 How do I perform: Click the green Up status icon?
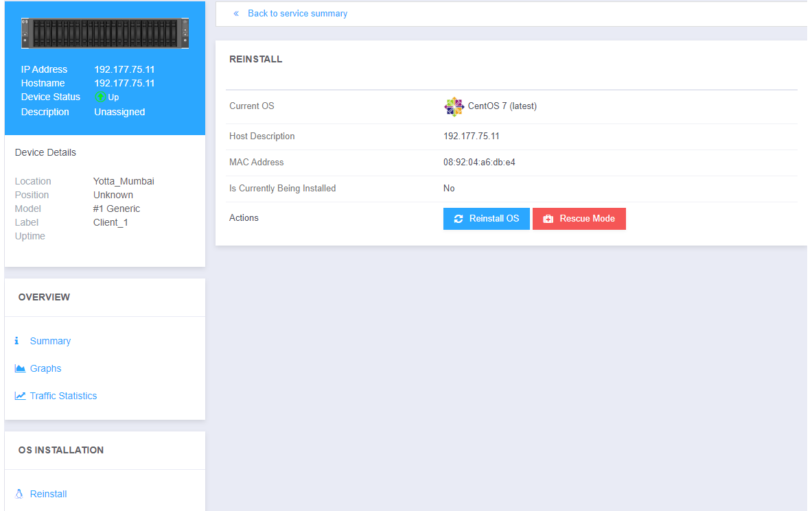(x=100, y=97)
